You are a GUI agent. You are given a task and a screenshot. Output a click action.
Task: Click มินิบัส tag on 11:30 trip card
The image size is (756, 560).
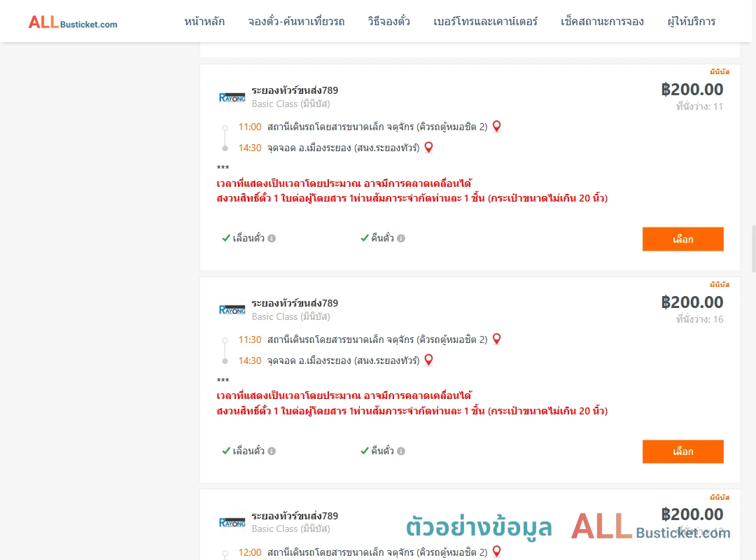tap(720, 285)
